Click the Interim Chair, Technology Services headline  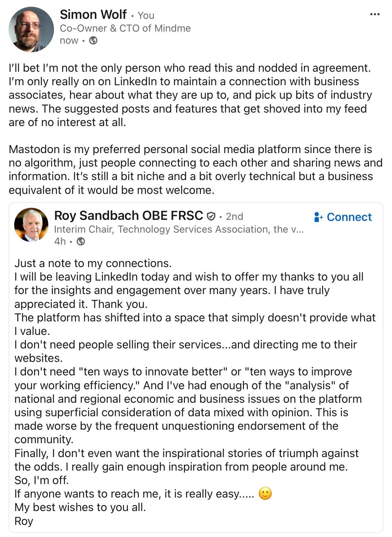[179, 229]
